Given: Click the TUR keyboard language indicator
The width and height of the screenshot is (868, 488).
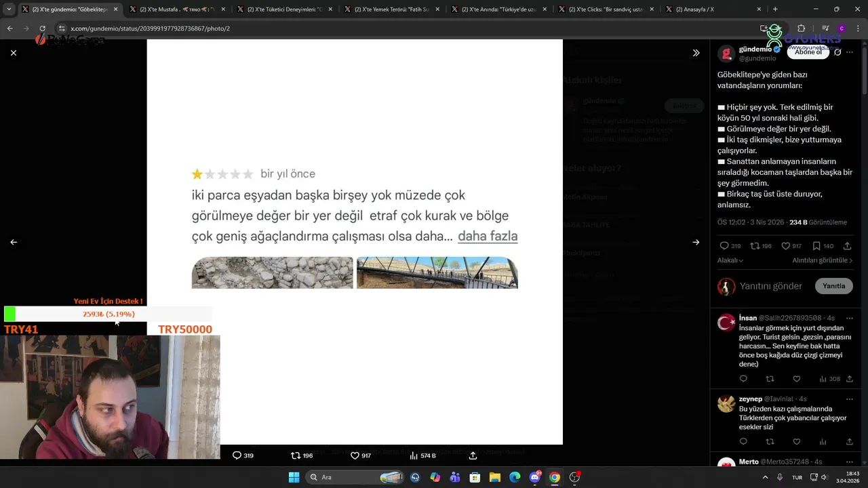Looking at the screenshot, I should (797, 477).
